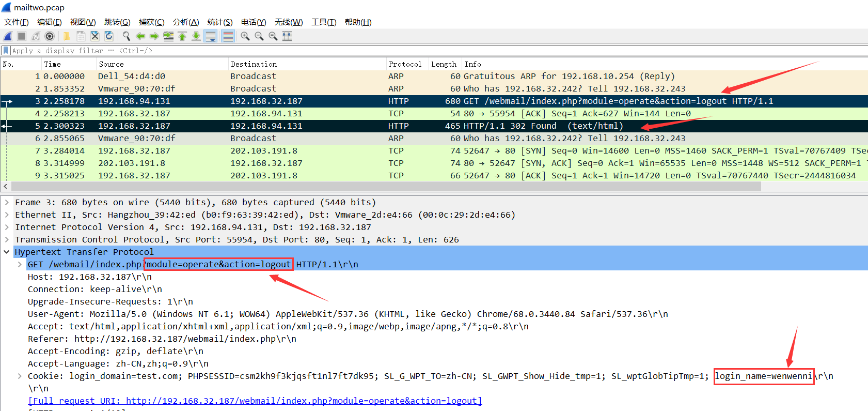The image size is (868, 411).
Task: Expand the Cookie header row
Action: point(20,376)
